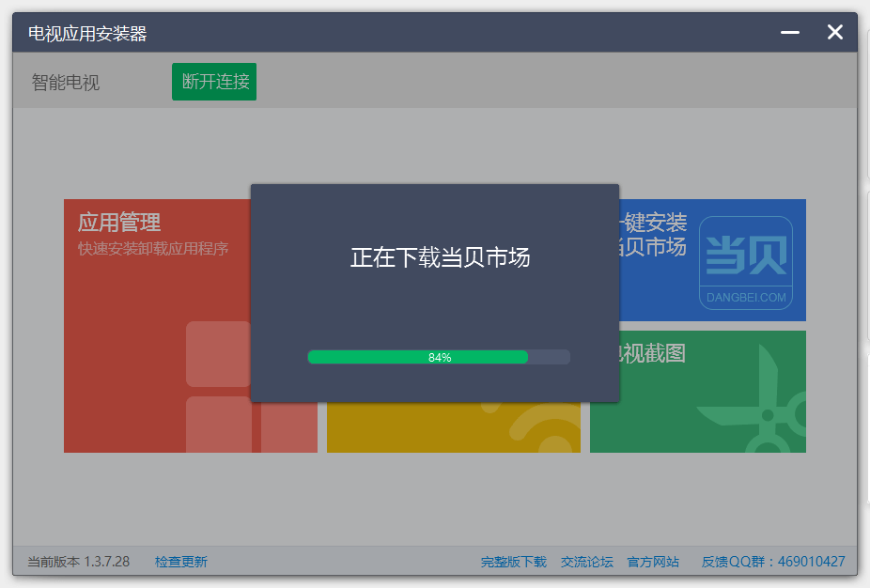The image size is (870, 588).
Task: Click the 电视应用安装器 title text
Action: (87, 33)
